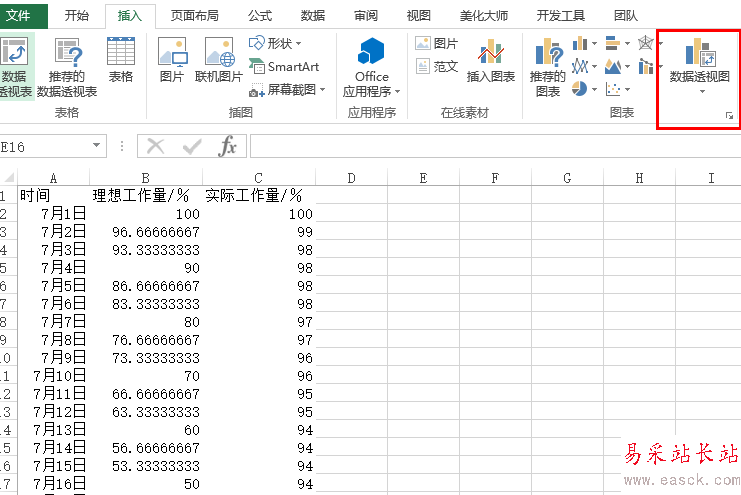Screen dimensions: 741x495
Task: Click 范文 sample documents button
Action: (437, 66)
